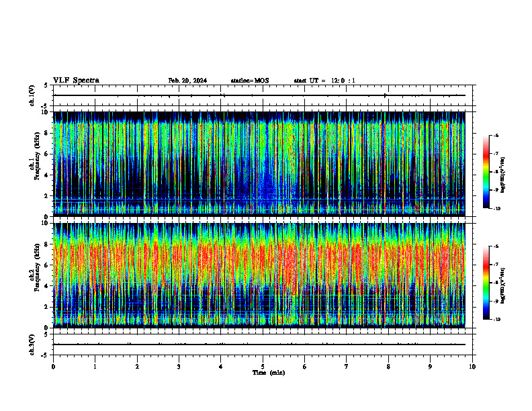
Task: Click the "ch.1(V)" waveform axis label
Action: 32,95
